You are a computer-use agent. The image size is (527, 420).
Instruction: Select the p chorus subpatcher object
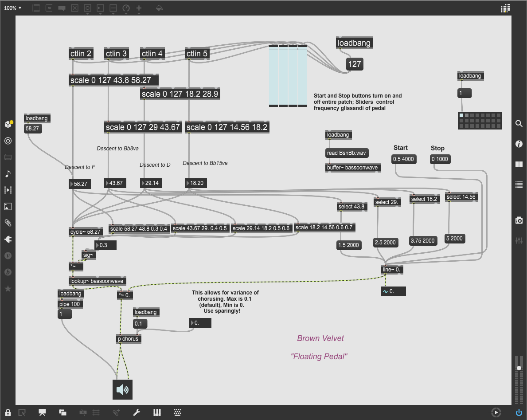pos(129,339)
